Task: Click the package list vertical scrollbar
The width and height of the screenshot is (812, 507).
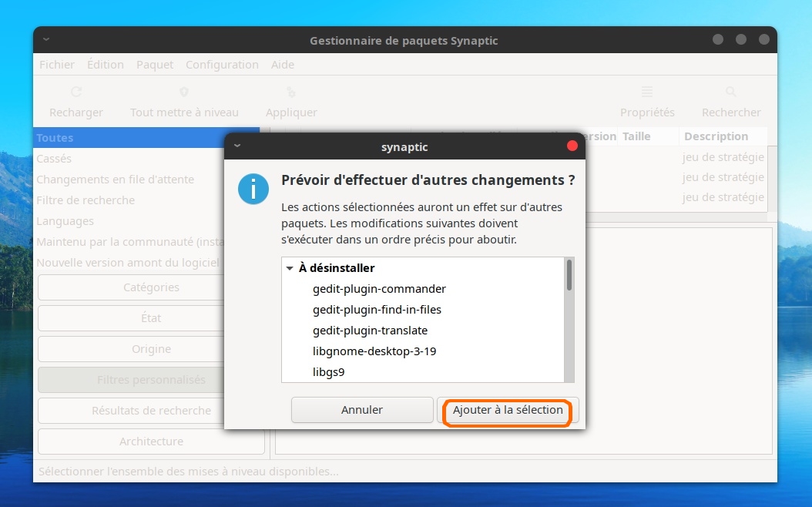Action: (x=569, y=275)
